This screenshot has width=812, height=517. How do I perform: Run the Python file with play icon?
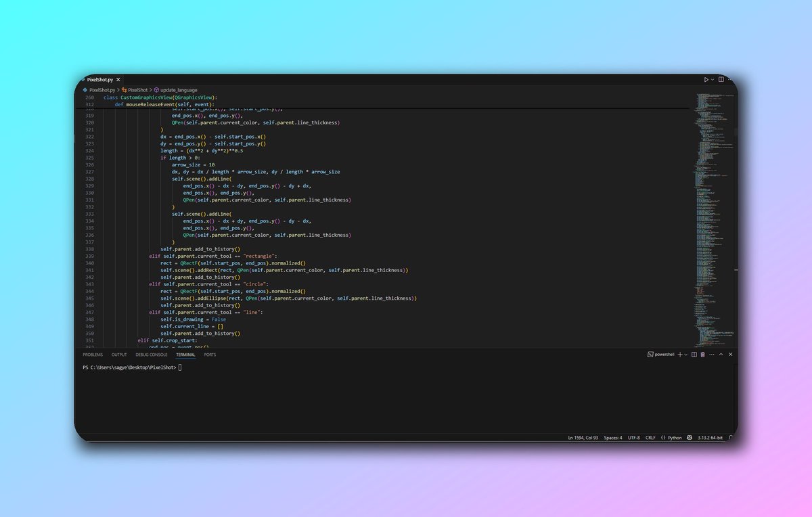tap(706, 80)
